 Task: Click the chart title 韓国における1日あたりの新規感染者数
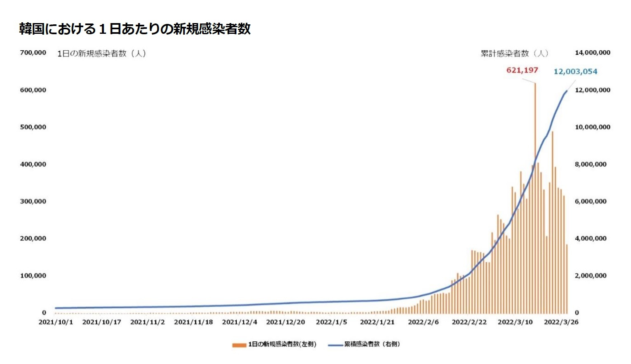(x=135, y=29)
